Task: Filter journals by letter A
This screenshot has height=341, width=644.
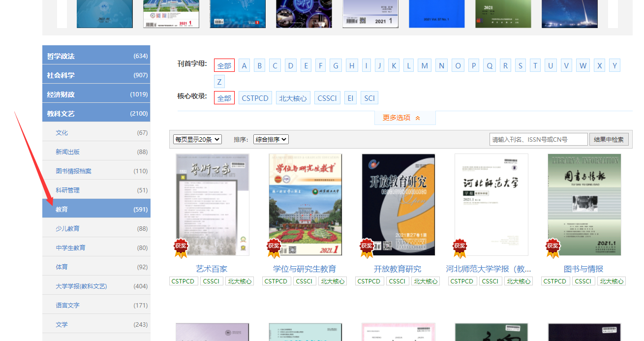Action: coord(245,65)
